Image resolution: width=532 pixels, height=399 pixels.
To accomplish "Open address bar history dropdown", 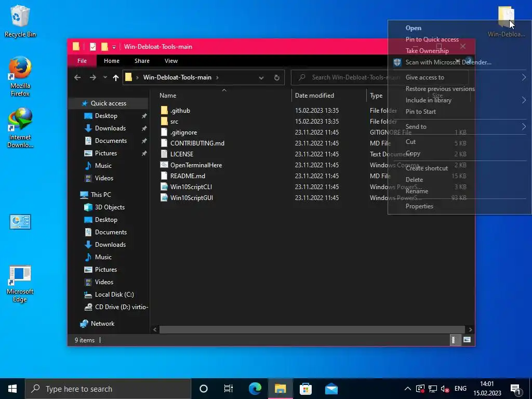I will pyautogui.click(x=261, y=78).
